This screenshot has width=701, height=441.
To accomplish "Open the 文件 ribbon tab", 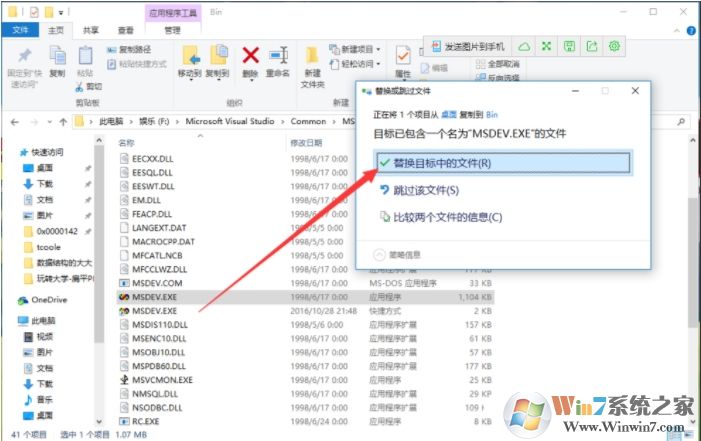I will pyautogui.click(x=21, y=30).
